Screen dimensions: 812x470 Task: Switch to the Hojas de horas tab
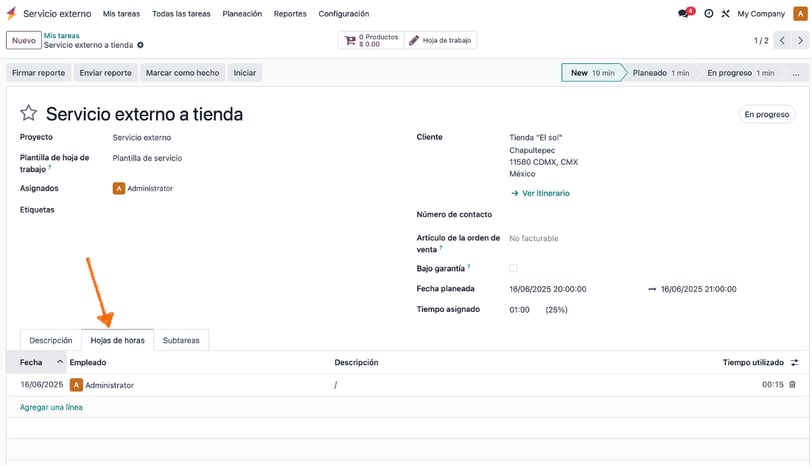pos(118,340)
